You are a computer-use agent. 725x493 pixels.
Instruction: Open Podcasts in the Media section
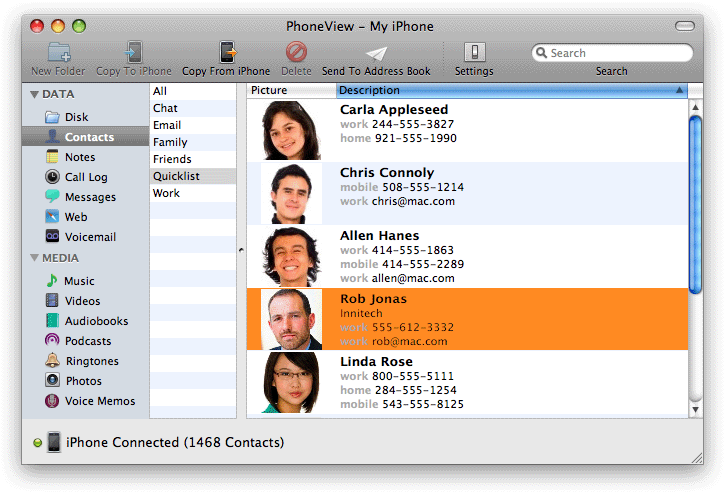89,341
